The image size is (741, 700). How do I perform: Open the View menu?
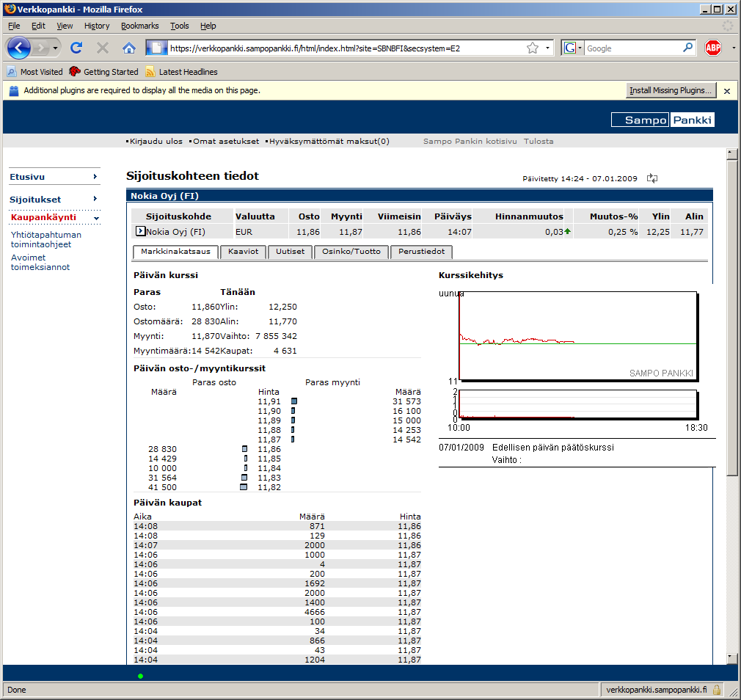[x=65, y=26]
